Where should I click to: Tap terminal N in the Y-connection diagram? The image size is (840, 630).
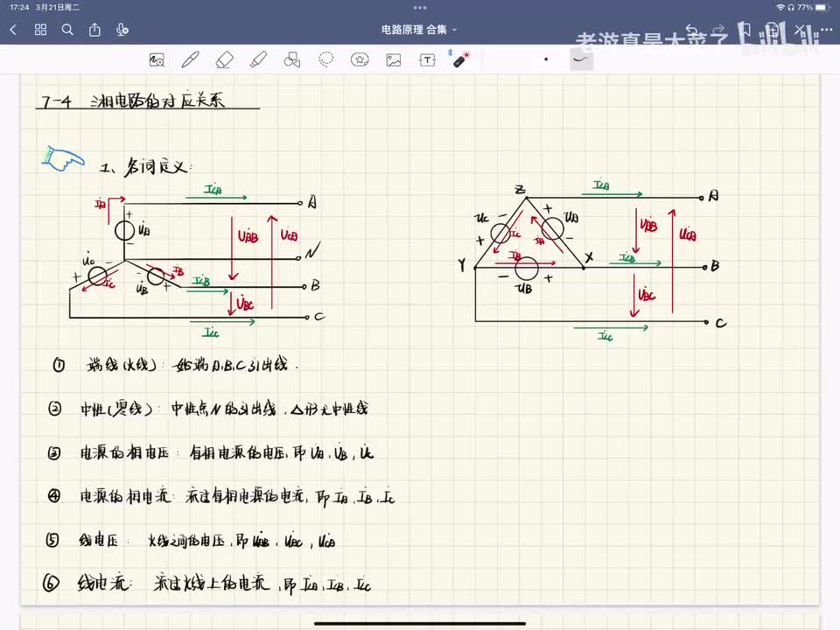click(x=312, y=251)
